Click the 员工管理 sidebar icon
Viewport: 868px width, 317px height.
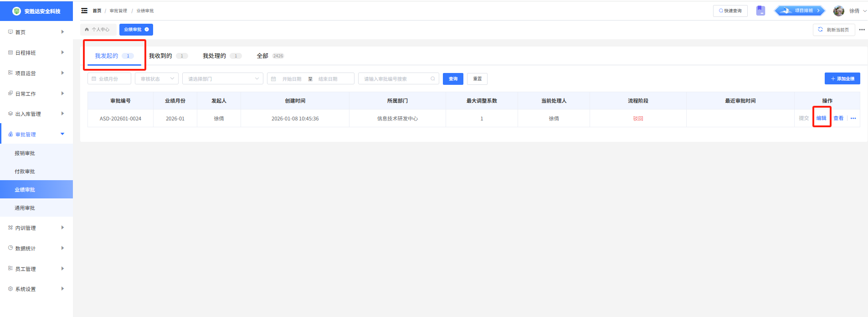pyautogui.click(x=10, y=268)
